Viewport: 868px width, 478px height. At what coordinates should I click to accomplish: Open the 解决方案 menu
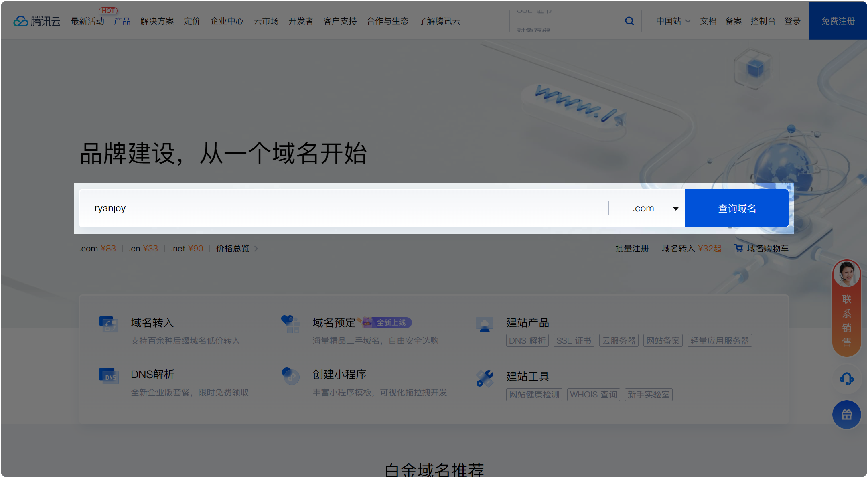click(x=157, y=21)
